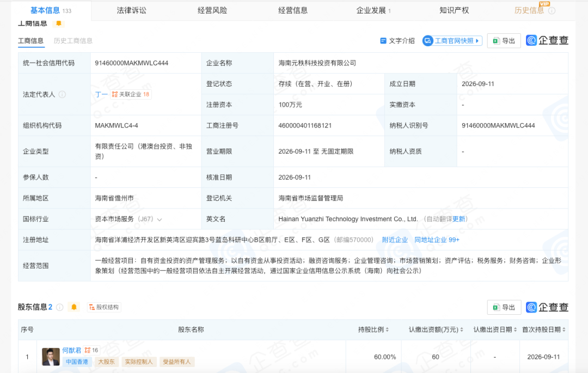
Task: Click 更新 link for English name translation
Action: tap(458, 219)
